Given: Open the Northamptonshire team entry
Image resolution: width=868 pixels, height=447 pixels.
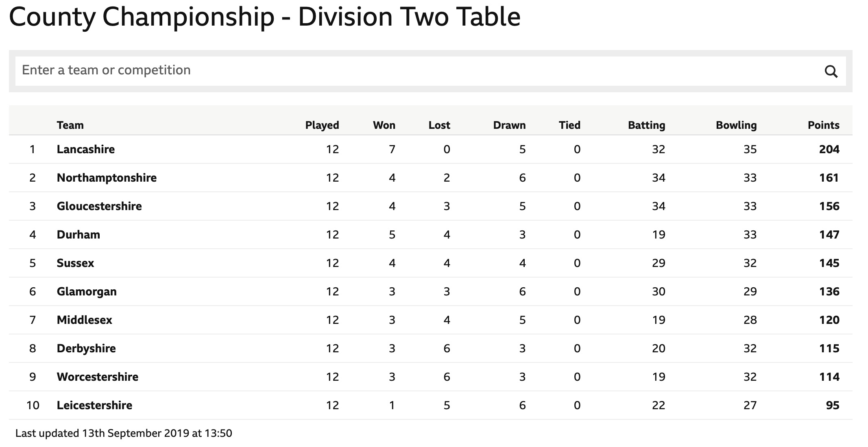Looking at the screenshot, I should pyautogui.click(x=107, y=178).
